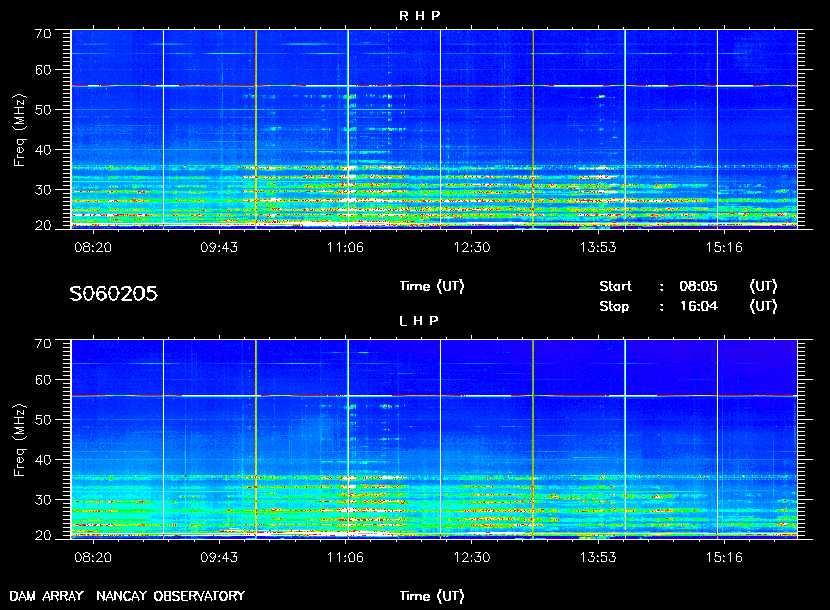Click the (UT) unit beside Stop time
The height and width of the screenshot is (610, 830).
click(x=763, y=307)
